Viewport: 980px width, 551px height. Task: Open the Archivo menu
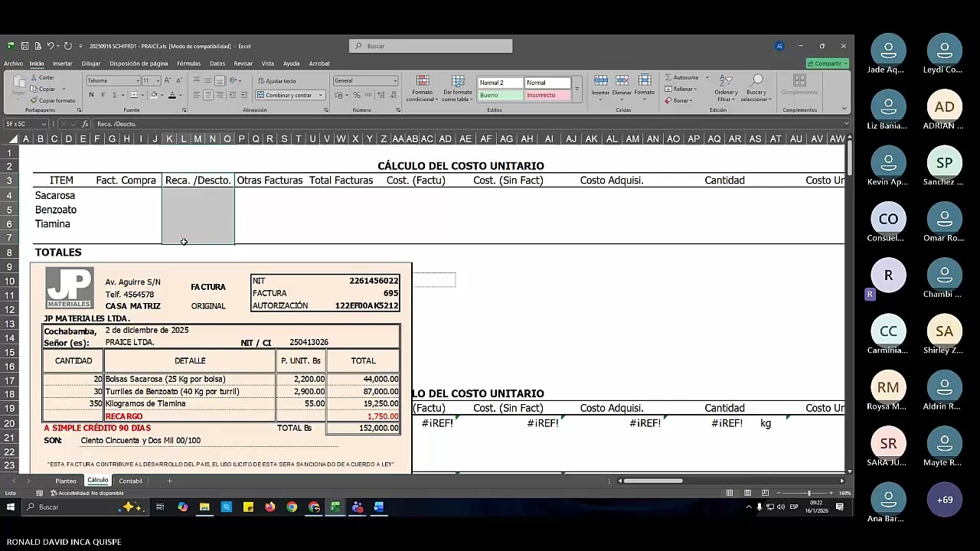[13, 64]
